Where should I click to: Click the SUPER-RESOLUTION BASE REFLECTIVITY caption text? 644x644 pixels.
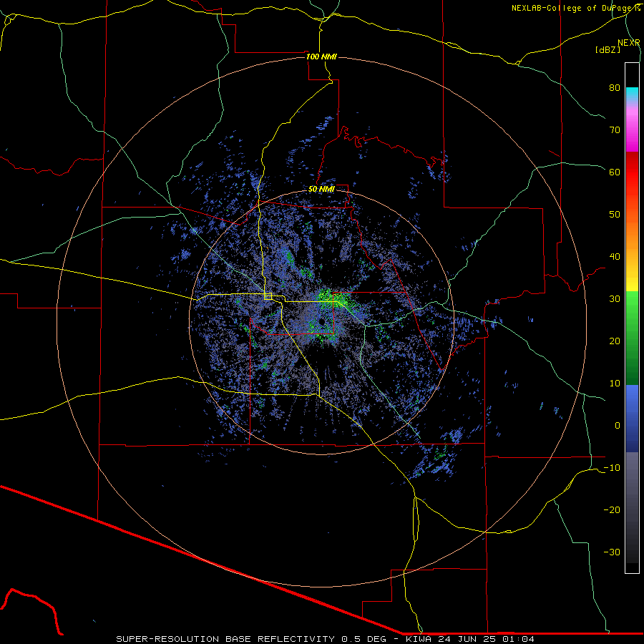(225, 639)
